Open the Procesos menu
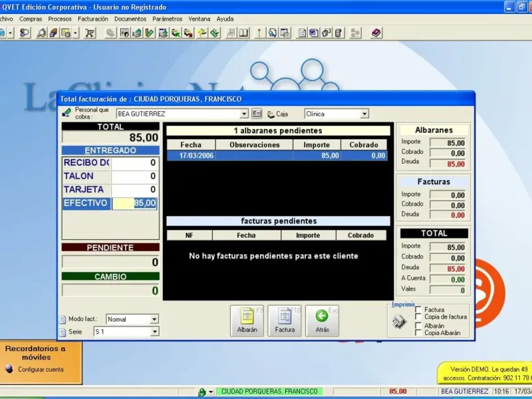 pyautogui.click(x=60, y=19)
